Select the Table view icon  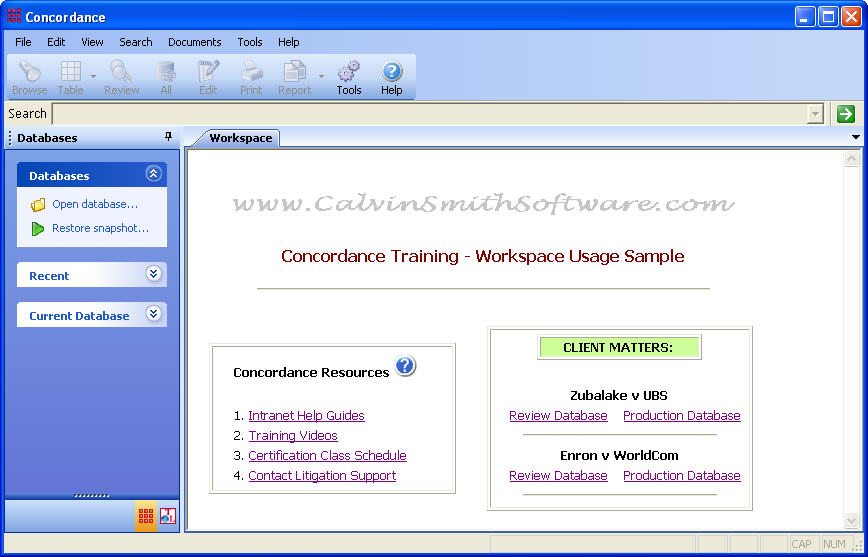tap(70, 77)
